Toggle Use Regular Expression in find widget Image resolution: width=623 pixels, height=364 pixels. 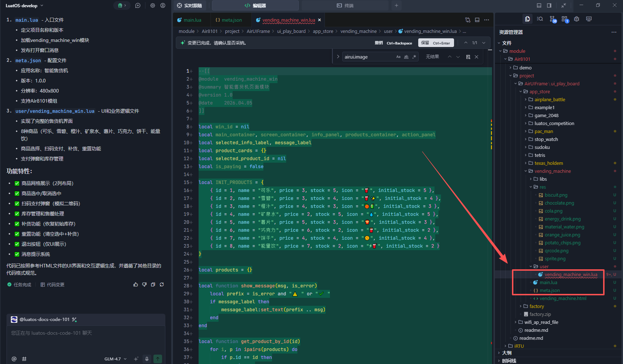pos(414,57)
